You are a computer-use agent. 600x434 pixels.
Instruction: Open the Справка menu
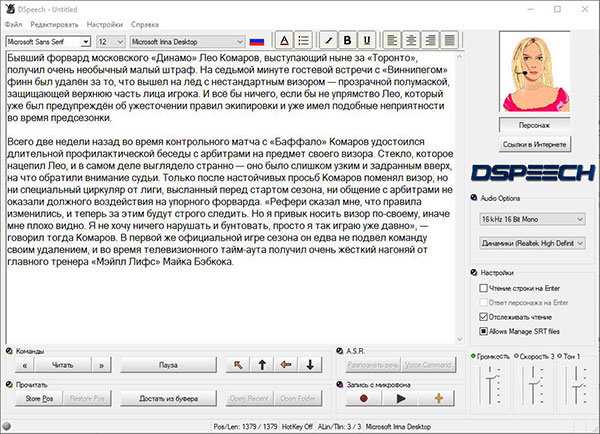tap(145, 24)
